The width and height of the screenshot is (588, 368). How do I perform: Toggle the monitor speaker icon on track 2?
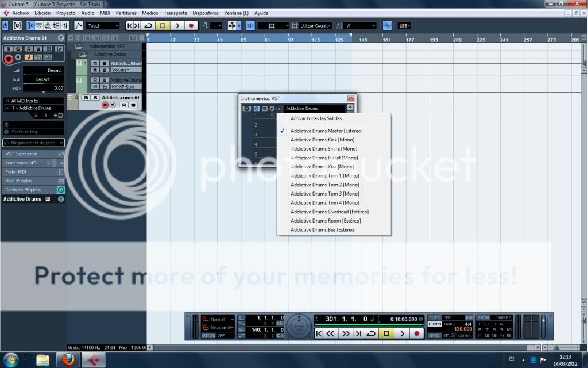(x=113, y=105)
